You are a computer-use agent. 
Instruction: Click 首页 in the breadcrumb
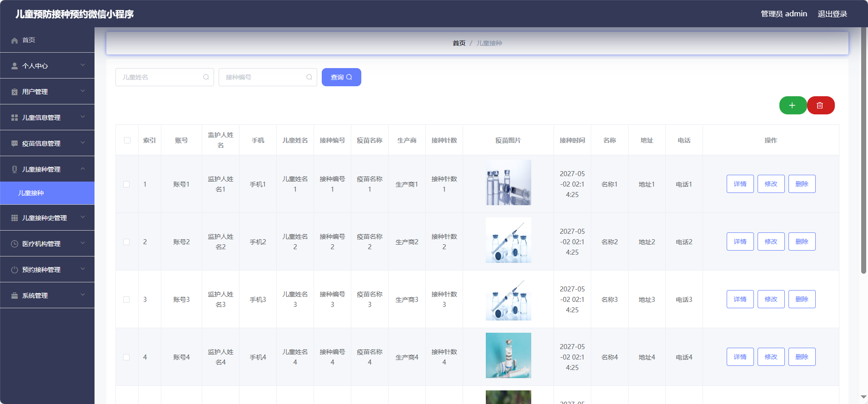coord(459,43)
